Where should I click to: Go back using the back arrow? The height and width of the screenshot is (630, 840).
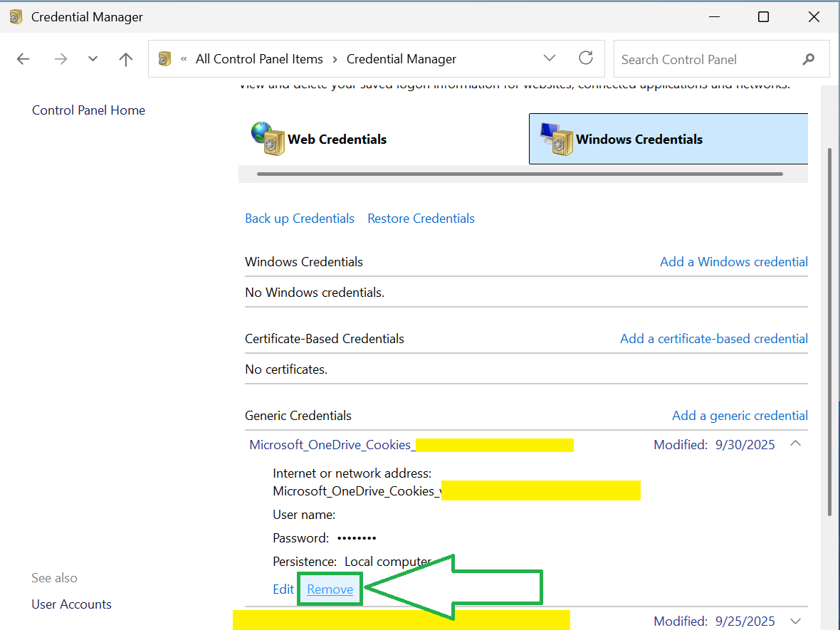tap(23, 59)
